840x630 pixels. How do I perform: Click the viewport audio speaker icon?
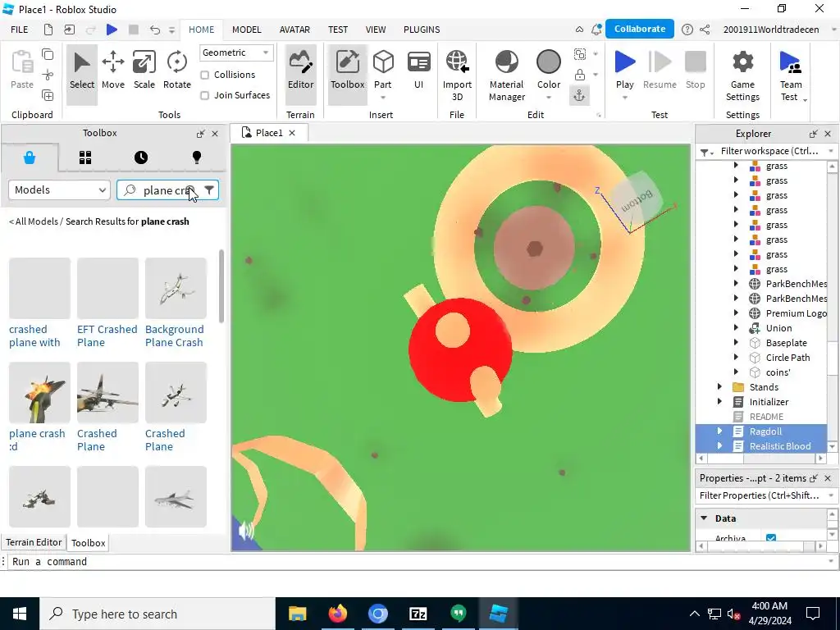point(246,531)
